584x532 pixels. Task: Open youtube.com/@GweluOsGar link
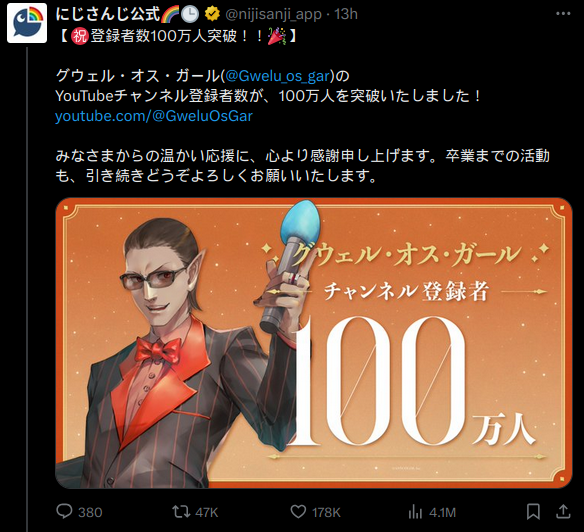point(154,116)
